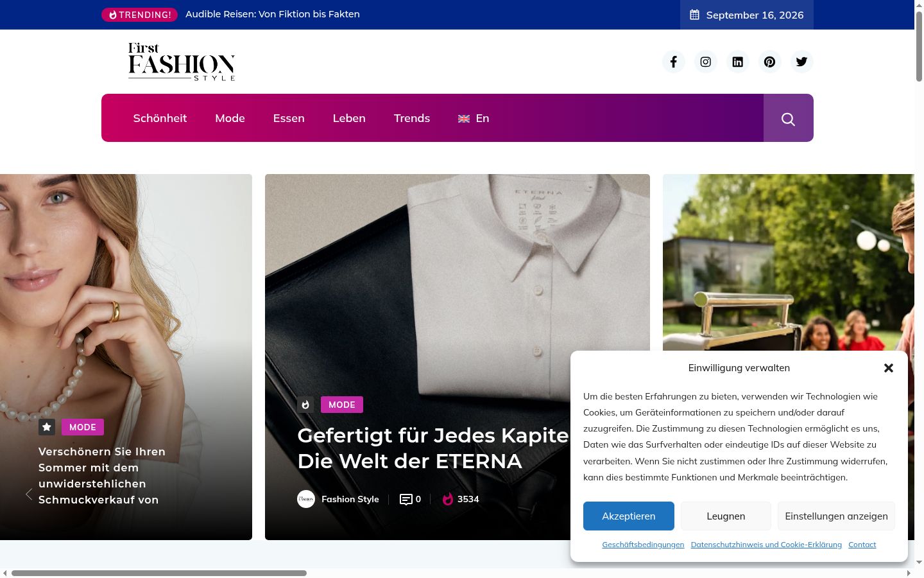Viewport: 924px width, 578px height.
Task: Click the Einwilligung verwalten dialog title
Action: point(739,368)
